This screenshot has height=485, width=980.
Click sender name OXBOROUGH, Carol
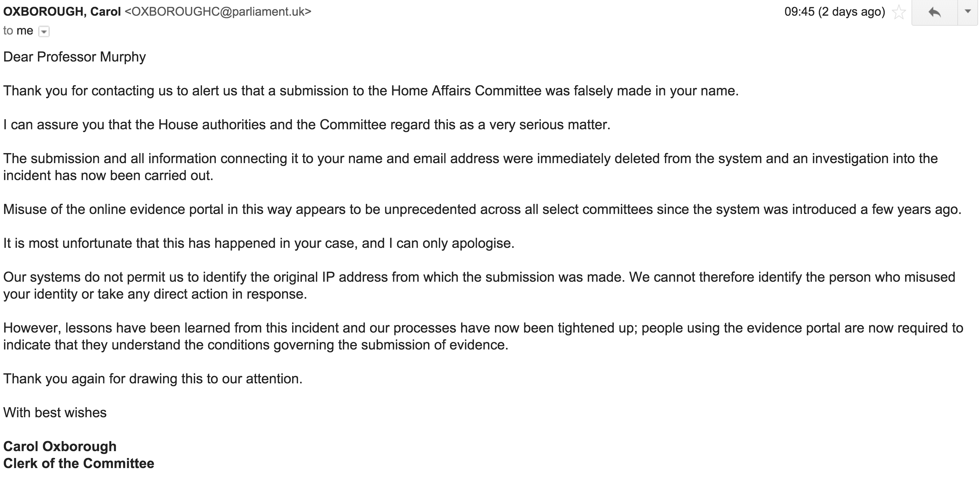tap(62, 12)
